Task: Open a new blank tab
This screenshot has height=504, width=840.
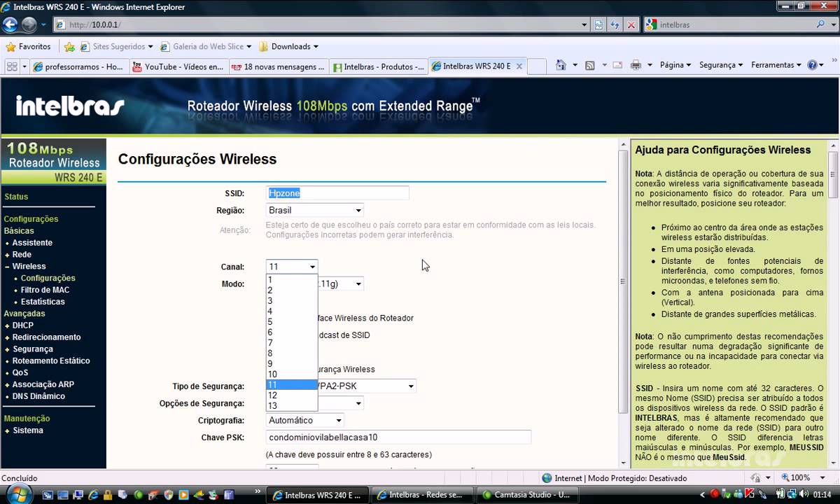Action: 536,66
